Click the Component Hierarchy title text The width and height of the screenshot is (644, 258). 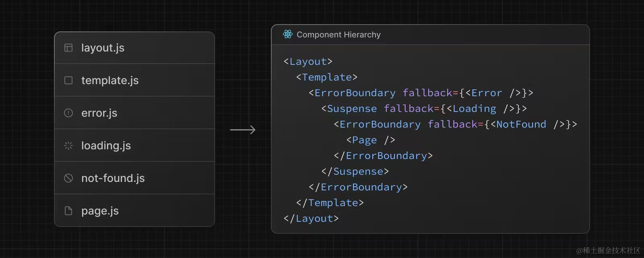(x=339, y=35)
